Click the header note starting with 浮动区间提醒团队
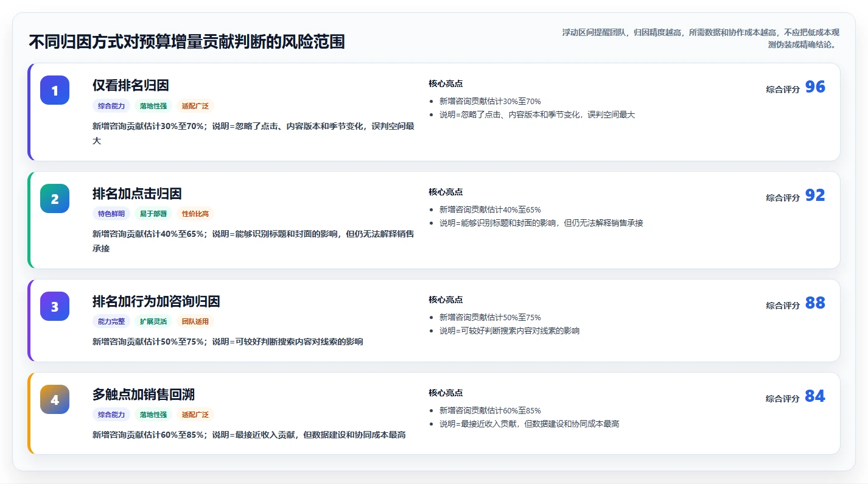Viewport: 868px width, 484px height. (701, 38)
